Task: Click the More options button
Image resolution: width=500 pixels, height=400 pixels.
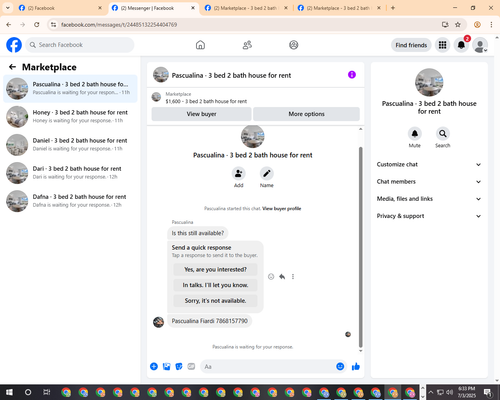Action: pyautogui.click(x=306, y=114)
